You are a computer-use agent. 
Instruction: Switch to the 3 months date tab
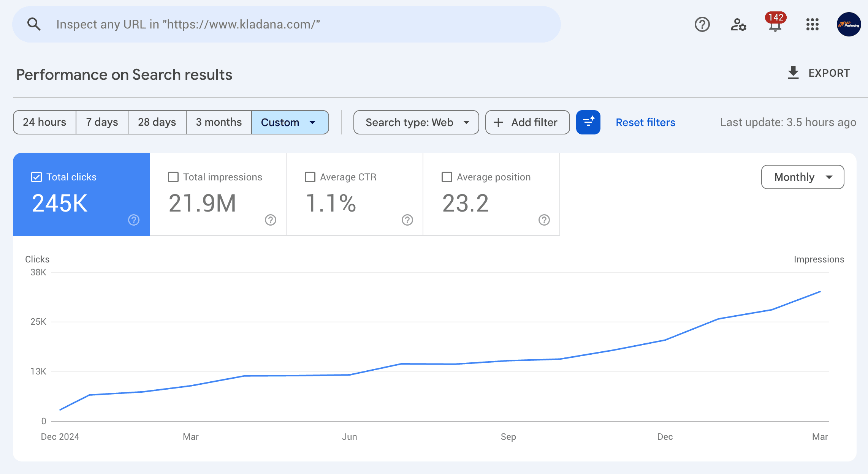click(x=219, y=122)
